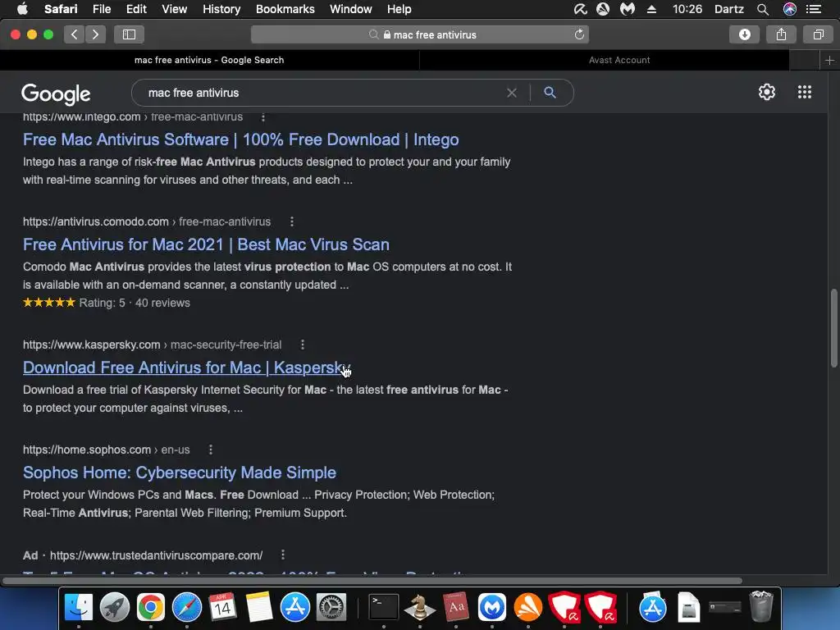Open Spotlight search in menu bar
The width and height of the screenshot is (840, 630).
click(763, 9)
